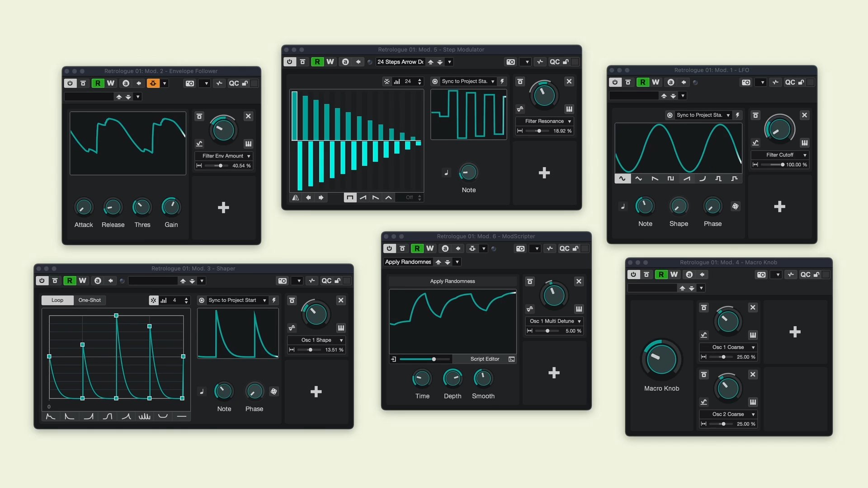Enable Read automation in Envelope Follower window
This screenshot has height=488, width=868.
coord(98,83)
